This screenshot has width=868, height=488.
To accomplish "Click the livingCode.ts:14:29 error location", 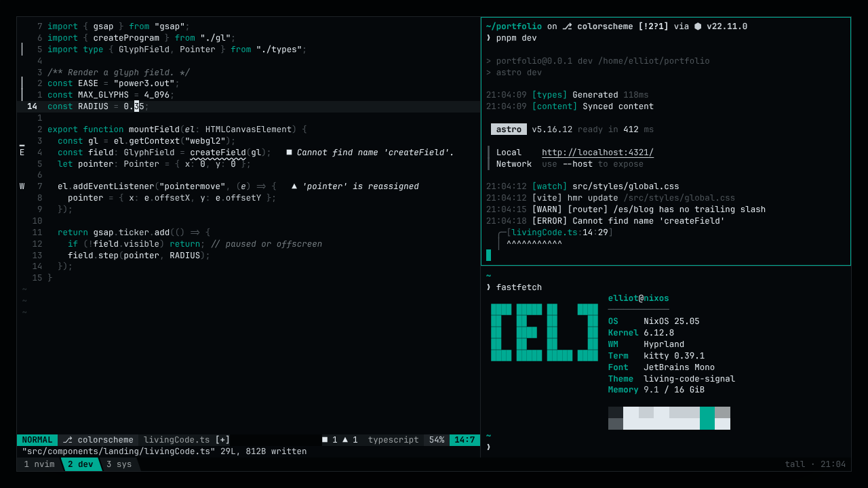I will [559, 232].
